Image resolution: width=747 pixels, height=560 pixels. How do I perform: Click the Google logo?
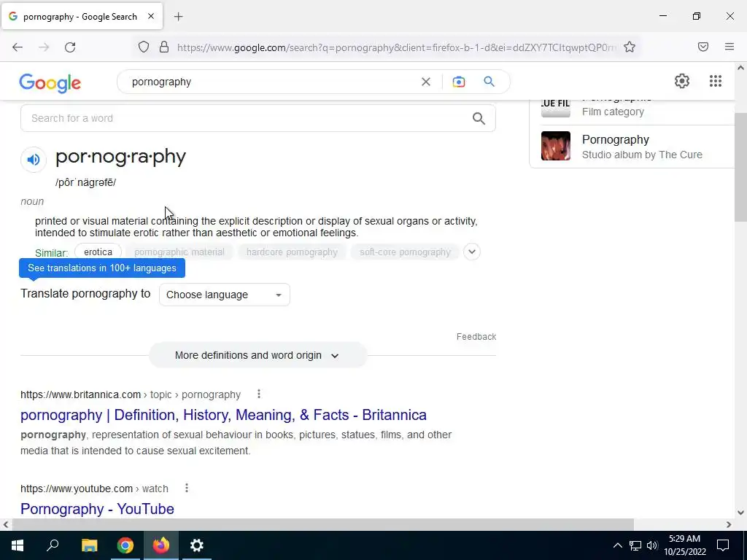point(50,83)
